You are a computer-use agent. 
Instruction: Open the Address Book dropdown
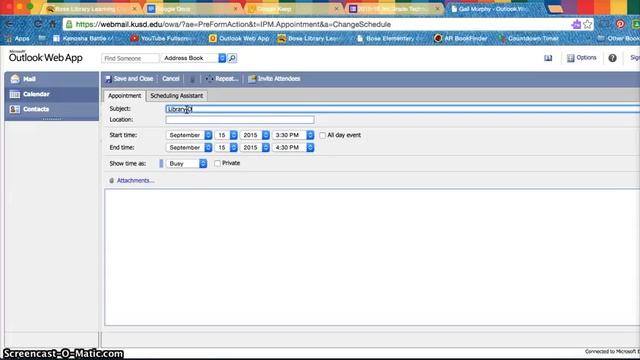pos(193,58)
